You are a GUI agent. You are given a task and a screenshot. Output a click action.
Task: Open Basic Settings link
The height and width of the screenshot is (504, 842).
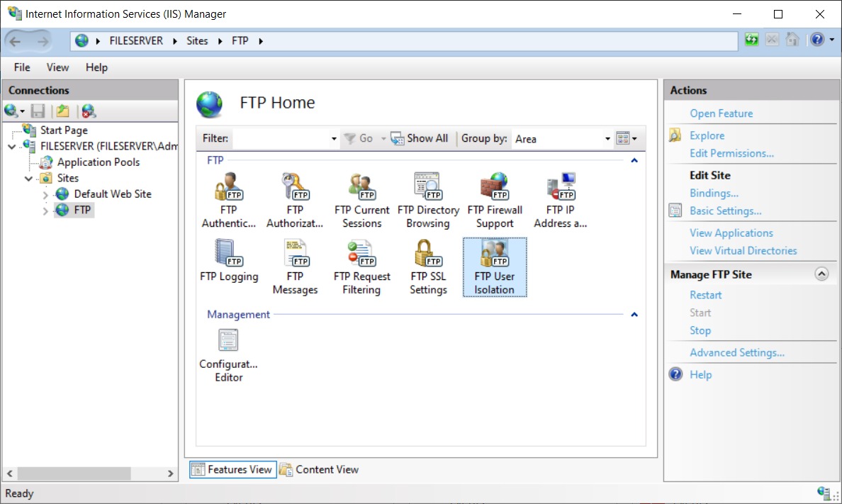click(x=726, y=211)
